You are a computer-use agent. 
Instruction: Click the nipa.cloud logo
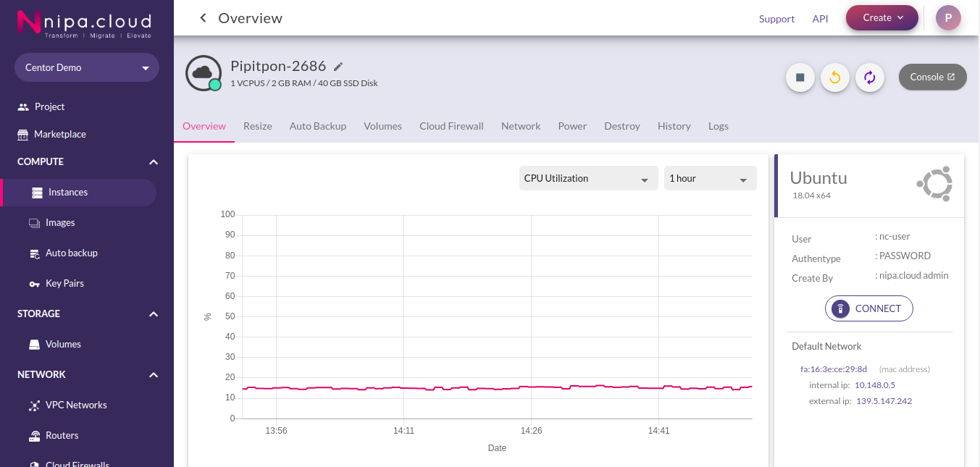tap(84, 24)
